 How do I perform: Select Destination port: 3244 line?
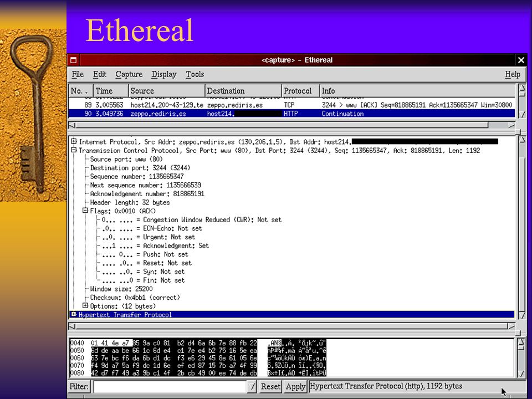(x=140, y=168)
